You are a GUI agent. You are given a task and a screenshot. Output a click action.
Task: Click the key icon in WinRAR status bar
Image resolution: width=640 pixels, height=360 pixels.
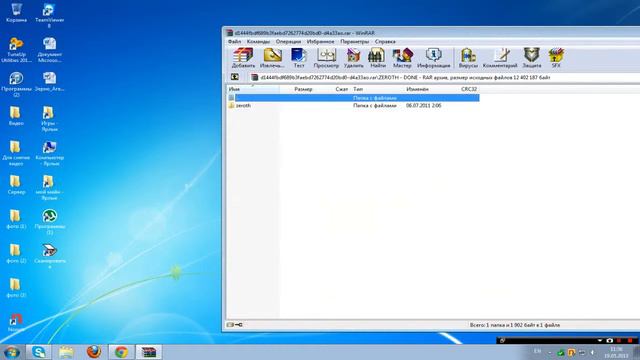239,325
